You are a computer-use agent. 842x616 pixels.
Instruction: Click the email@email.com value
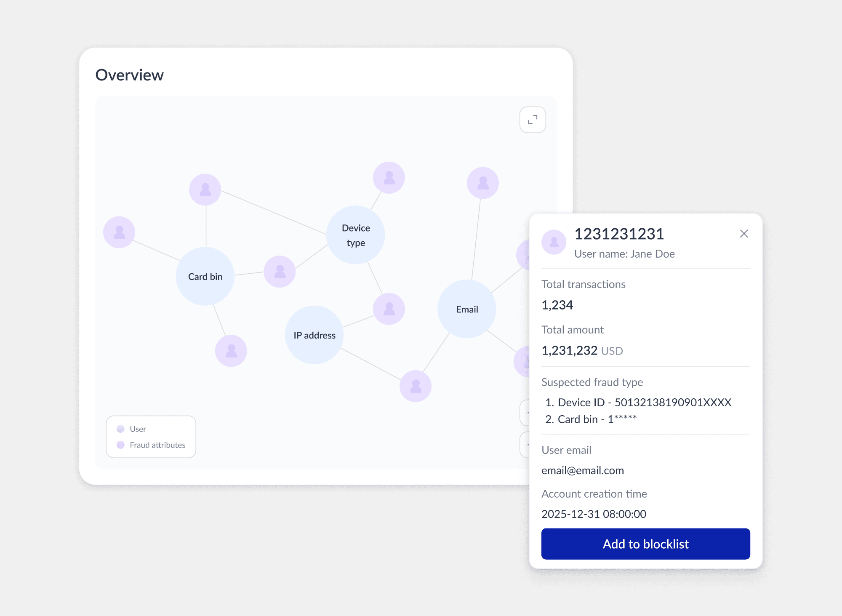point(583,470)
